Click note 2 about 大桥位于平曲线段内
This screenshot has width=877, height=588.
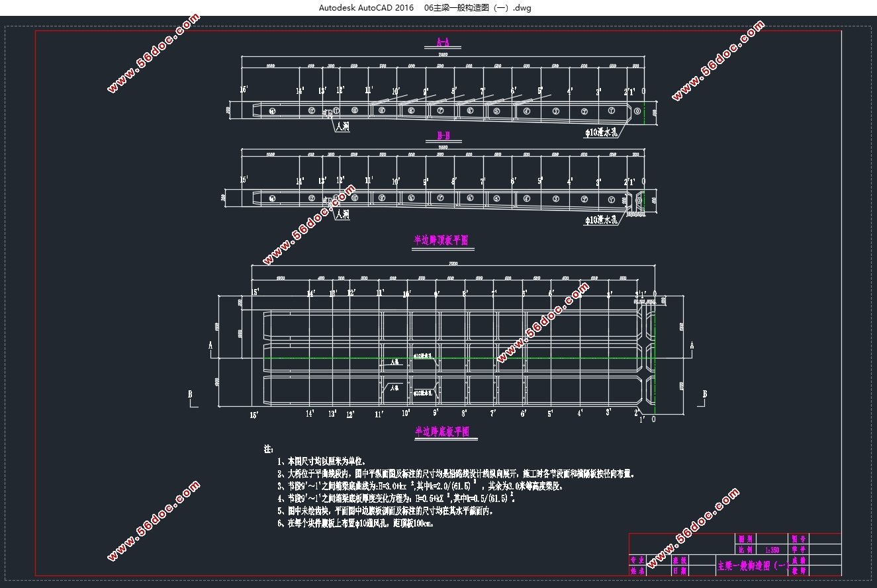click(457, 474)
